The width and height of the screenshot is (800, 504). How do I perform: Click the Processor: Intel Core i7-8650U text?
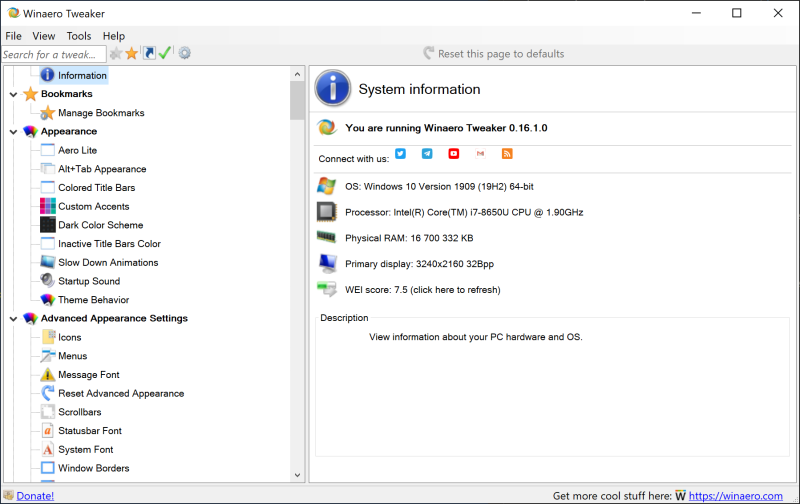pyautogui.click(x=464, y=212)
